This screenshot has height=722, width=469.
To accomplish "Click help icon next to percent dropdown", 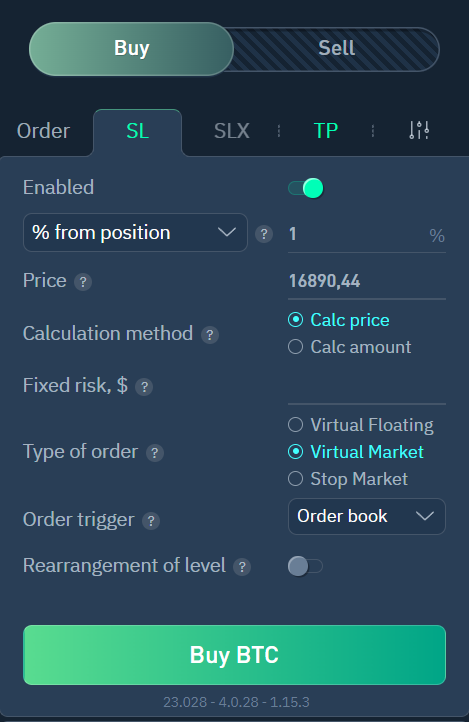I will (x=264, y=234).
